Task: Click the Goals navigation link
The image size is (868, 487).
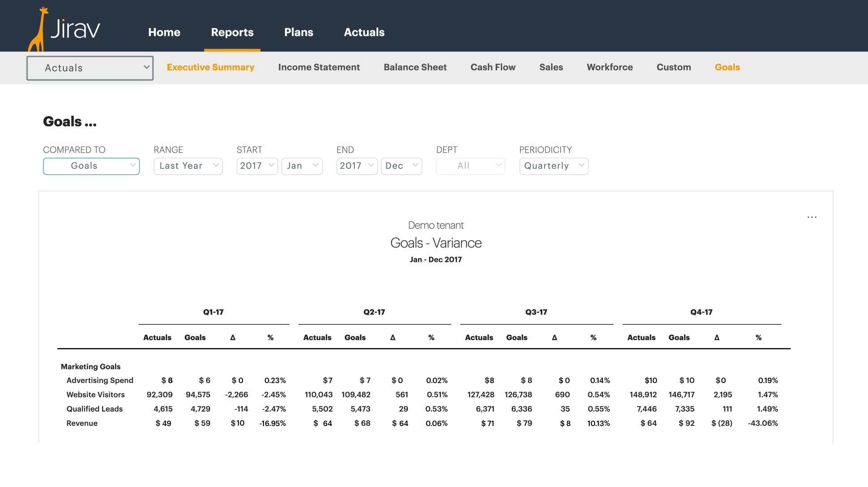Action: click(x=727, y=67)
